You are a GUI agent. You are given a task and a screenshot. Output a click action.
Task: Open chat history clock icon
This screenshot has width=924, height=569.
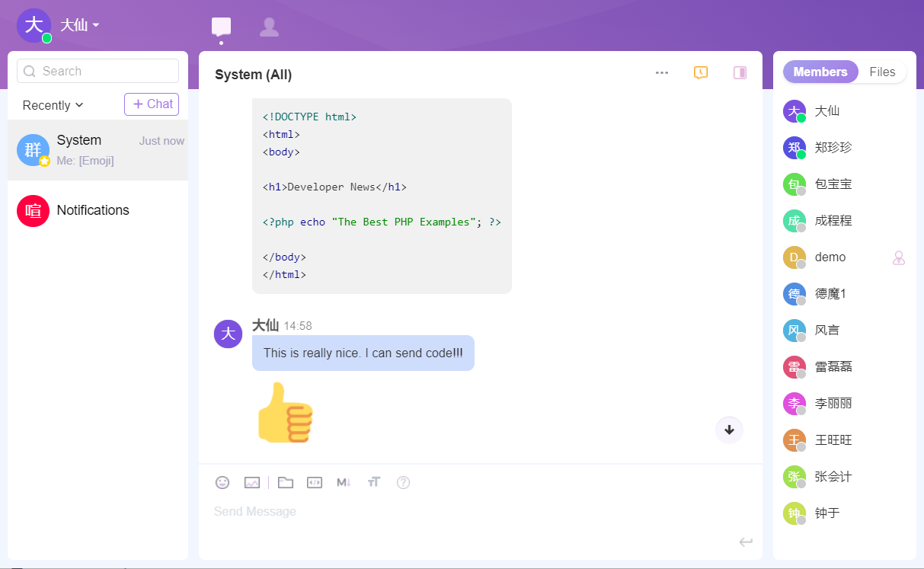pyautogui.click(x=701, y=72)
